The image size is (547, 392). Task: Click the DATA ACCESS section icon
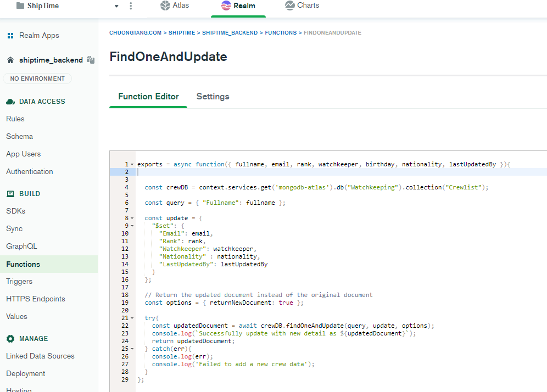[10, 101]
